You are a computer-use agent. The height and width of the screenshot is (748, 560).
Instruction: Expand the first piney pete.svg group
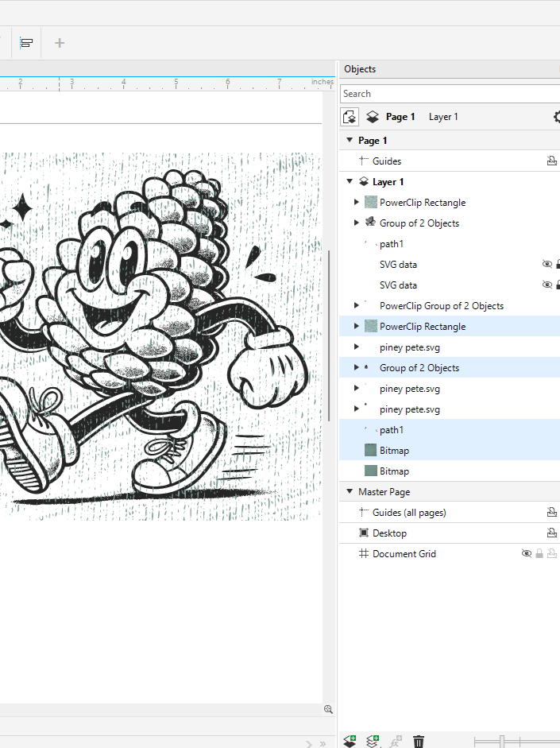tap(356, 347)
